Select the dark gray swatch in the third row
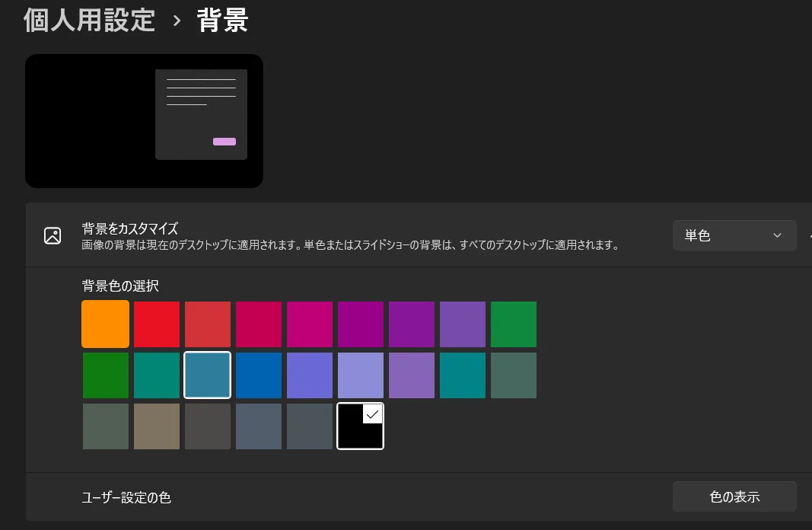812x530 pixels. click(208, 426)
